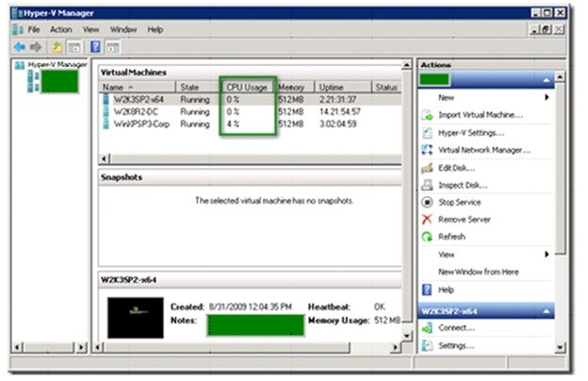
Task: Select the WinXPSP3-Corp virtual machine row
Action: [140, 124]
